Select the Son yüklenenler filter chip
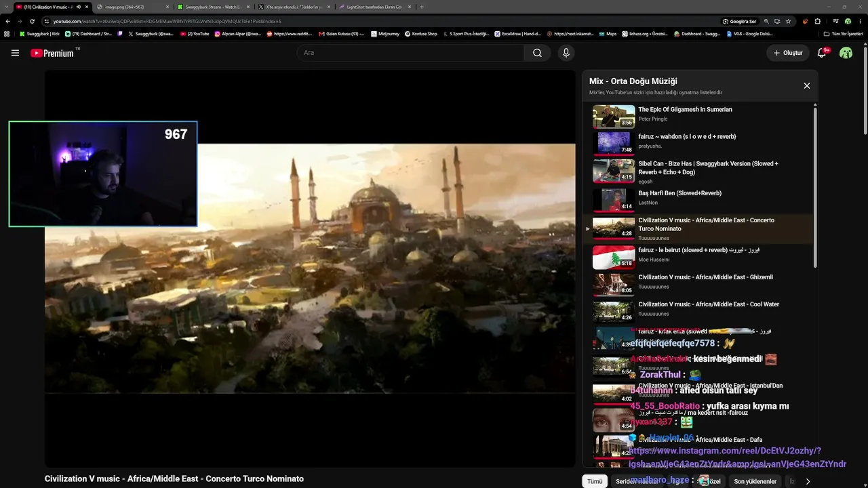 [755, 481]
